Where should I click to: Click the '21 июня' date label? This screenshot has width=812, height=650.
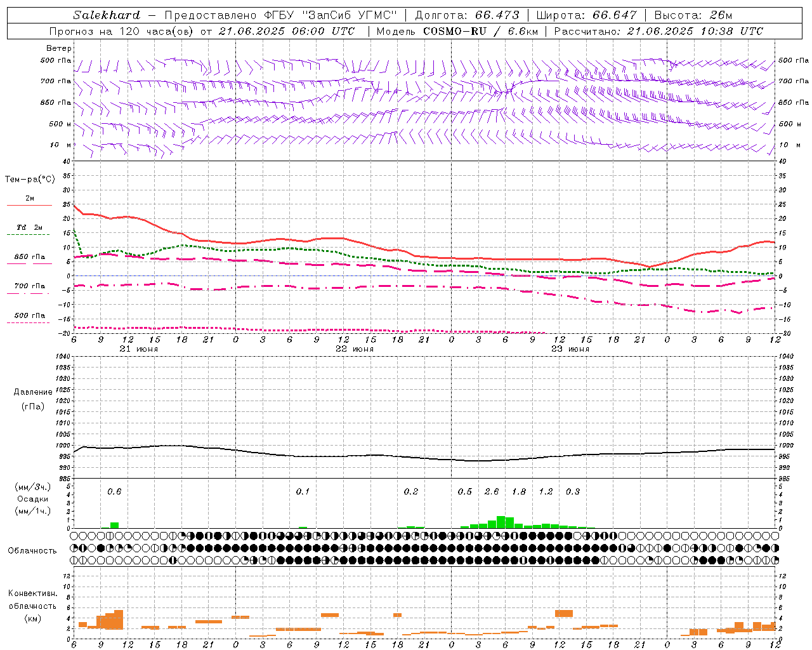point(139,349)
